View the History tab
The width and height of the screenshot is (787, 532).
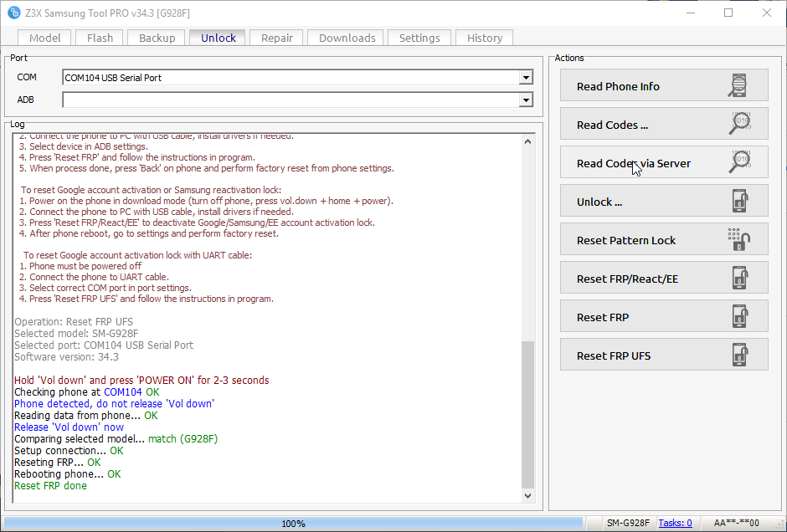485,38
